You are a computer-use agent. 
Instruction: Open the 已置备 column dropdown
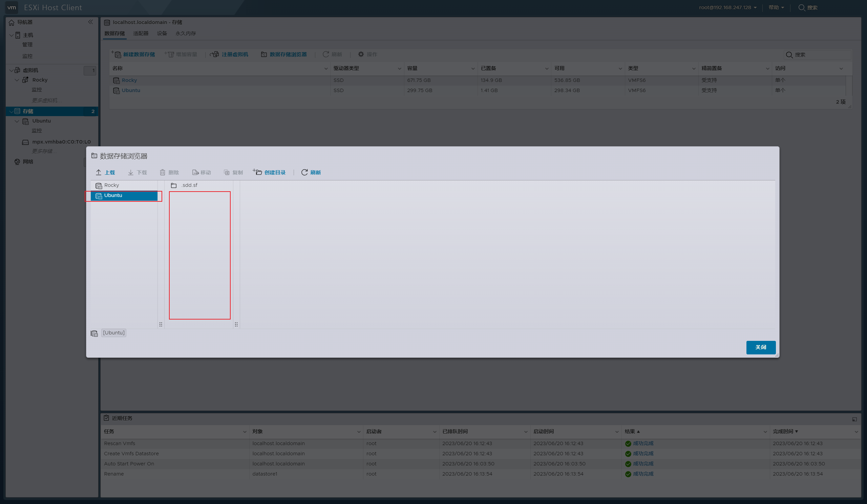pyautogui.click(x=547, y=68)
